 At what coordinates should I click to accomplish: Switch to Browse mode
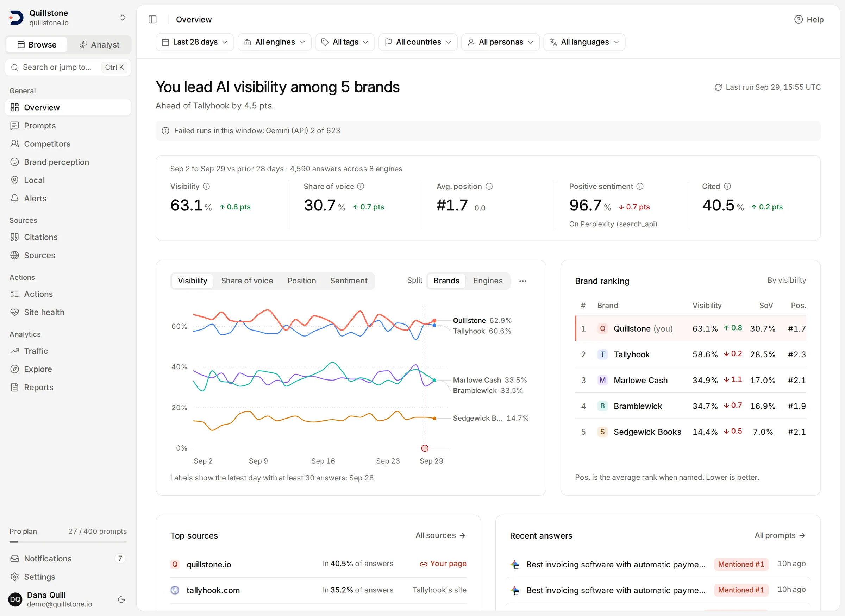click(37, 45)
